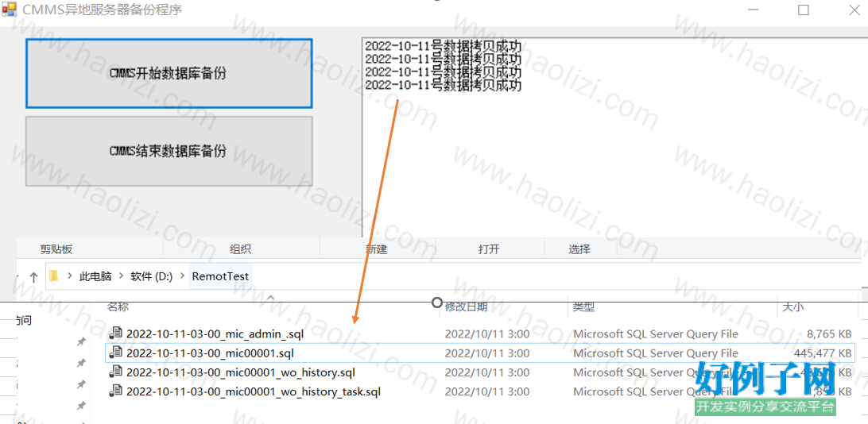Click the type cell of mic_admin_.sql
868x424 pixels.
[656, 334]
